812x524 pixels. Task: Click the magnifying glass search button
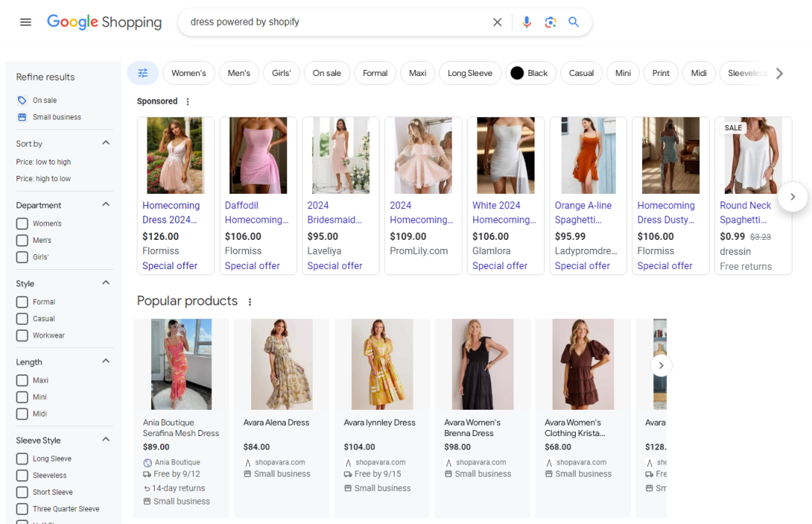point(574,23)
